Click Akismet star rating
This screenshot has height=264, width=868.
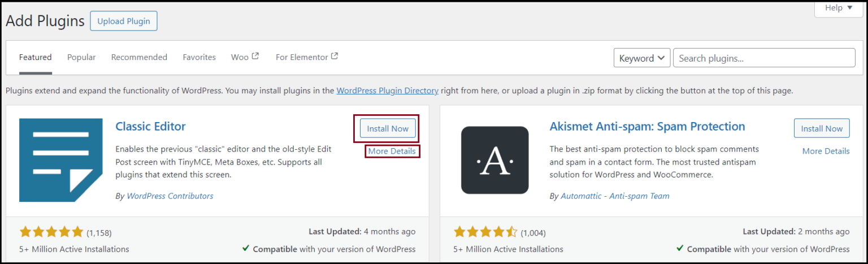tap(485, 232)
